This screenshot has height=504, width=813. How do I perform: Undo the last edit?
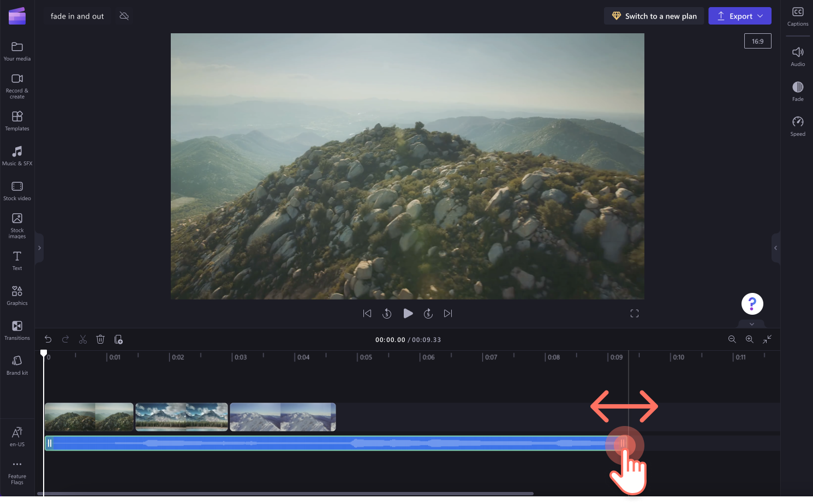tap(48, 339)
